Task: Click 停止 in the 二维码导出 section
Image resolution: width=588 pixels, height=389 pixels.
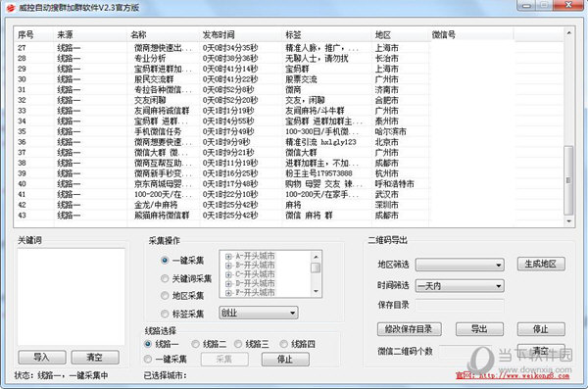Action: click(x=541, y=329)
